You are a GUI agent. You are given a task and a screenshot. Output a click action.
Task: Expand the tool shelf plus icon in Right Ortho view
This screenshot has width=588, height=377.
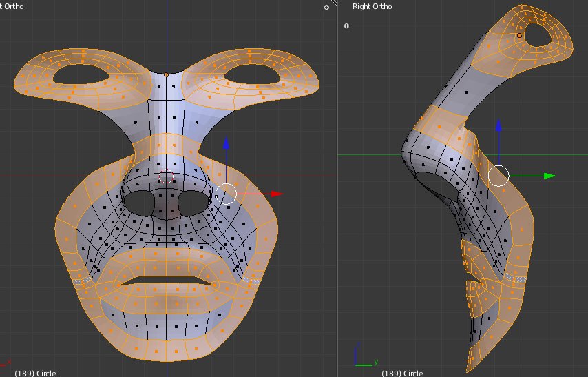[346, 26]
